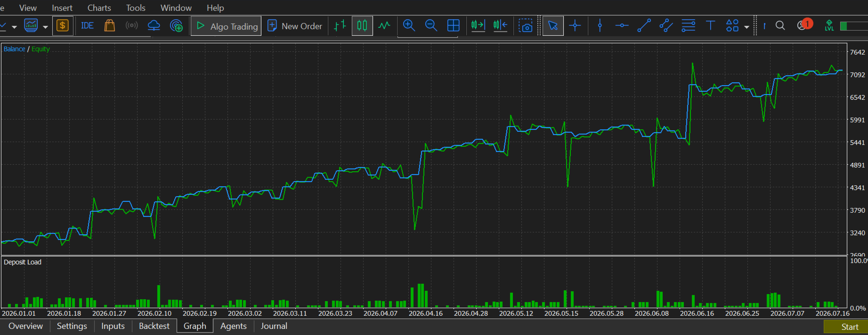The height and width of the screenshot is (335, 868).
Task: Select the tile windows grid icon
Action: 453,26
